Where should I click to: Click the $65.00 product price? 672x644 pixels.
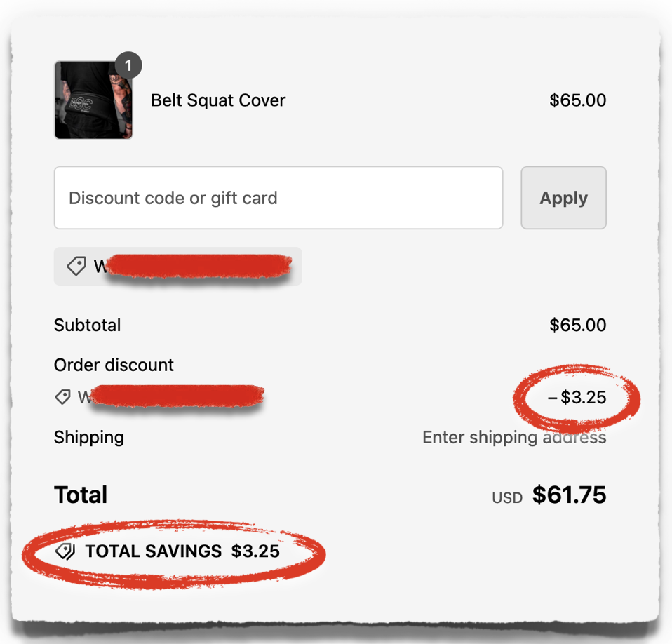point(578,100)
